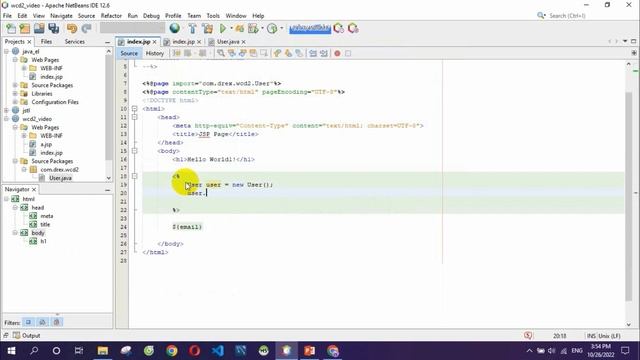Toggle the first Navigator filter button
The image size is (640, 360).
pos(28,322)
